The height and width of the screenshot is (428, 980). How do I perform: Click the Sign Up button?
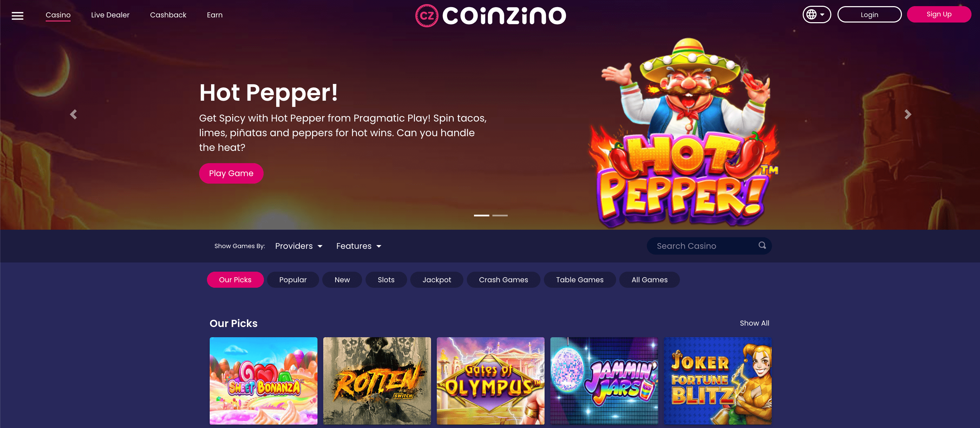click(938, 14)
